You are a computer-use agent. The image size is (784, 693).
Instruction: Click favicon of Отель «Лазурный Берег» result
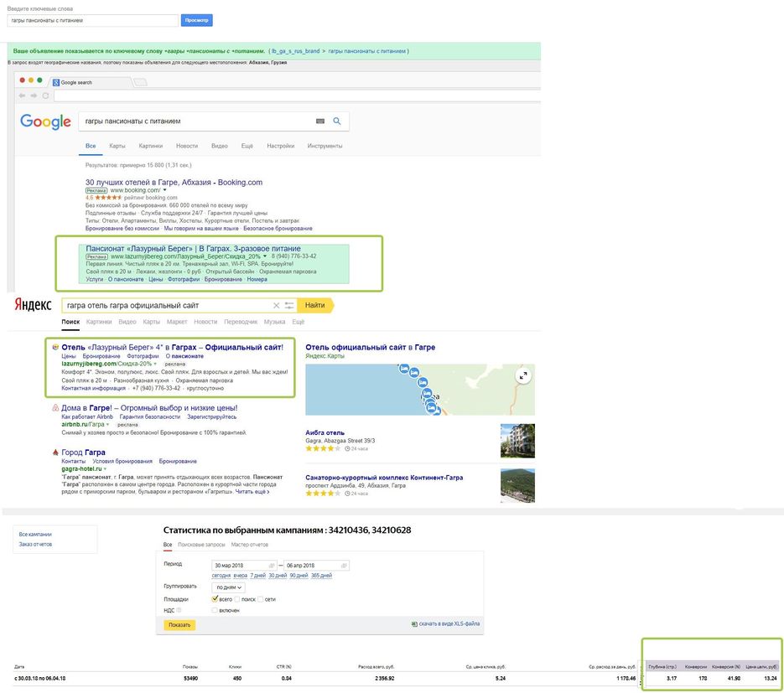(x=55, y=347)
